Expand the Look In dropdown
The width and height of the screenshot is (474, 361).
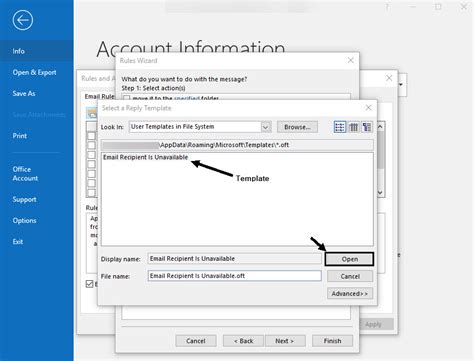[x=266, y=127]
